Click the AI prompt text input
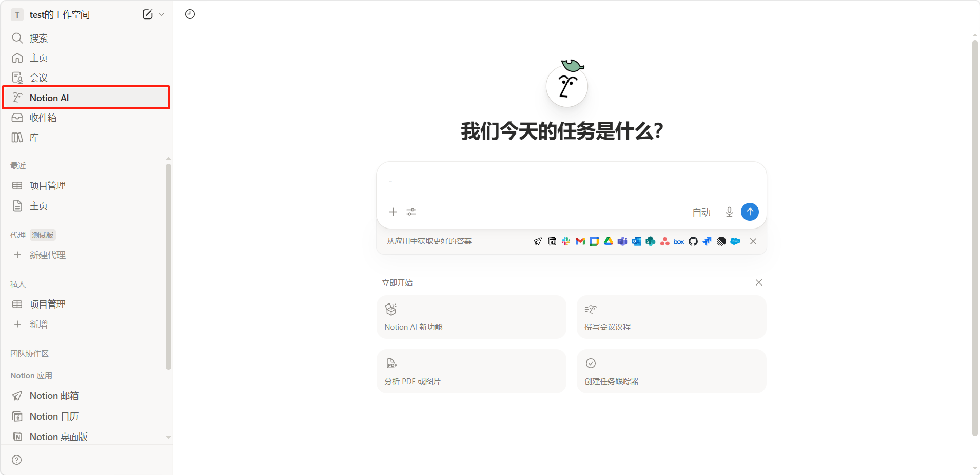Image resolution: width=980 pixels, height=475 pixels. tap(571, 182)
